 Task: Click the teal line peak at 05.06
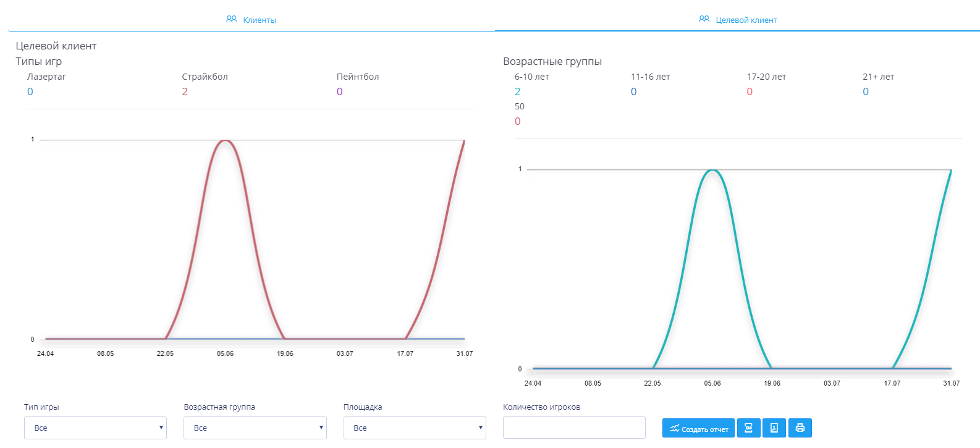tap(712, 171)
